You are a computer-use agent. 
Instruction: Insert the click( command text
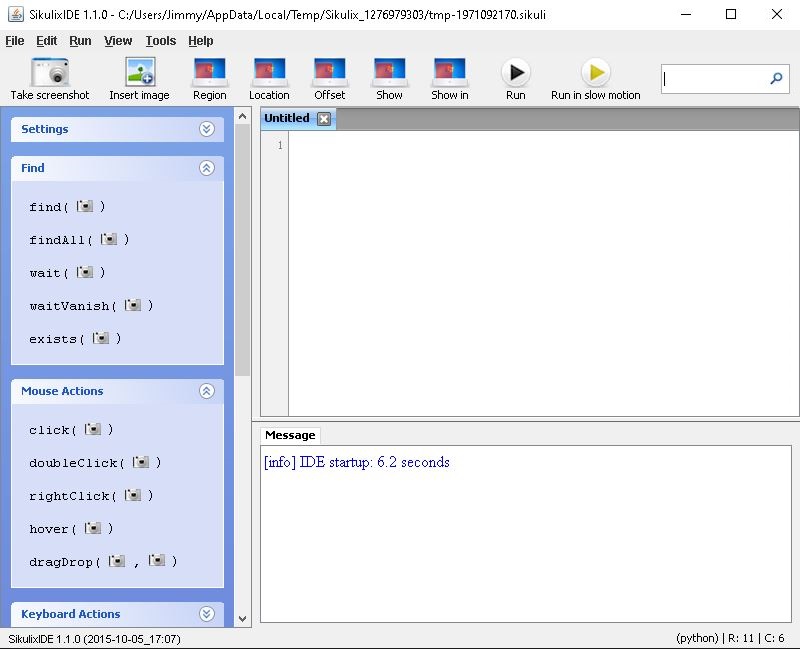(53, 430)
